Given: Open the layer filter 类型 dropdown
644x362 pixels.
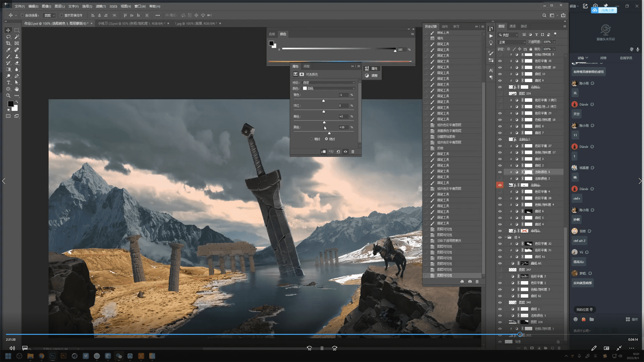Looking at the screenshot, I should coord(508,35).
